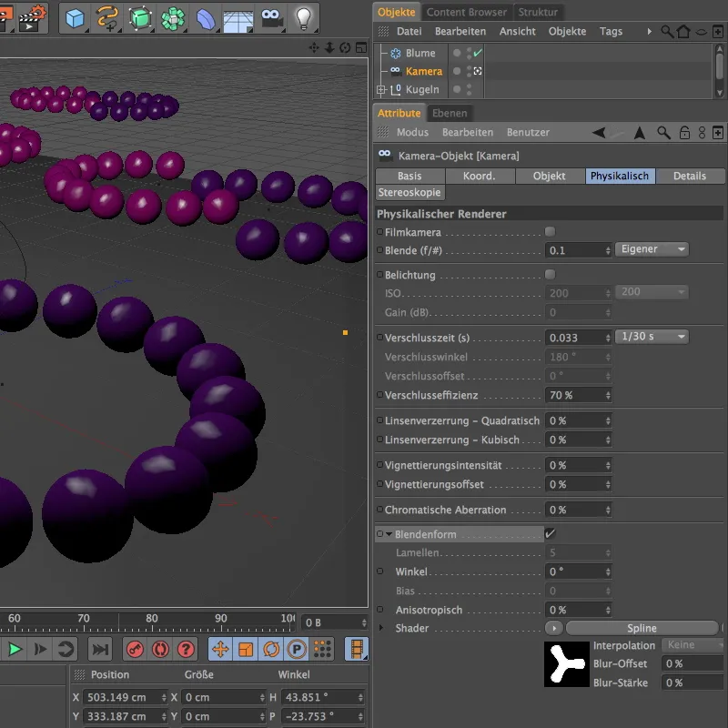This screenshot has height=728, width=728.
Task: Rotate viewport with orbit icon
Action: (x=345, y=47)
